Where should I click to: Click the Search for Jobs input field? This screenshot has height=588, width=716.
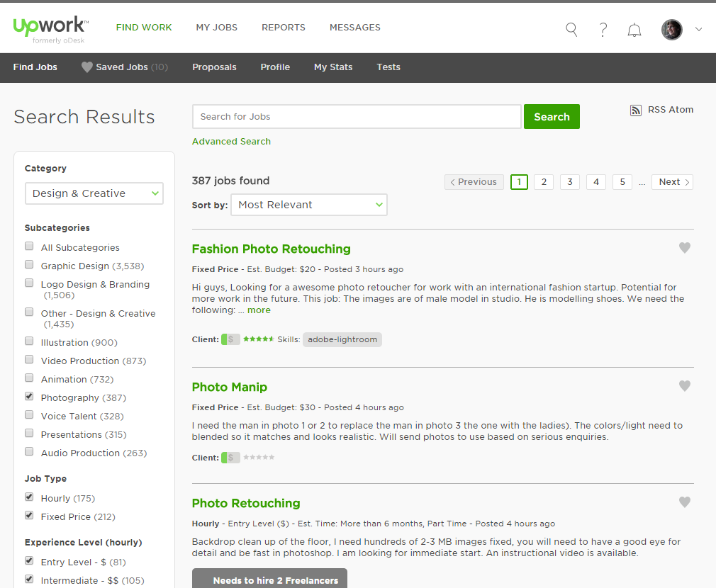coord(357,117)
